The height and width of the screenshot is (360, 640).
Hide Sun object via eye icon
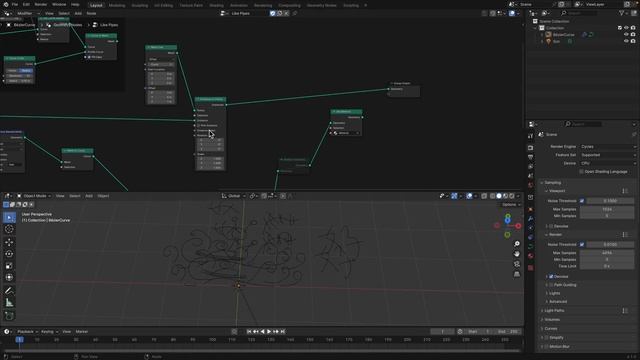(626, 41)
